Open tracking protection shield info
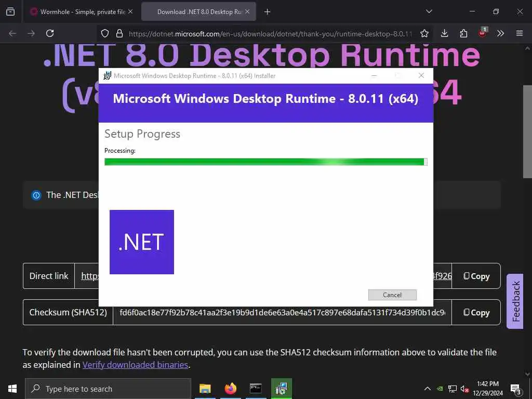The width and height of the screenshot is (532, 399). (105, 33)
